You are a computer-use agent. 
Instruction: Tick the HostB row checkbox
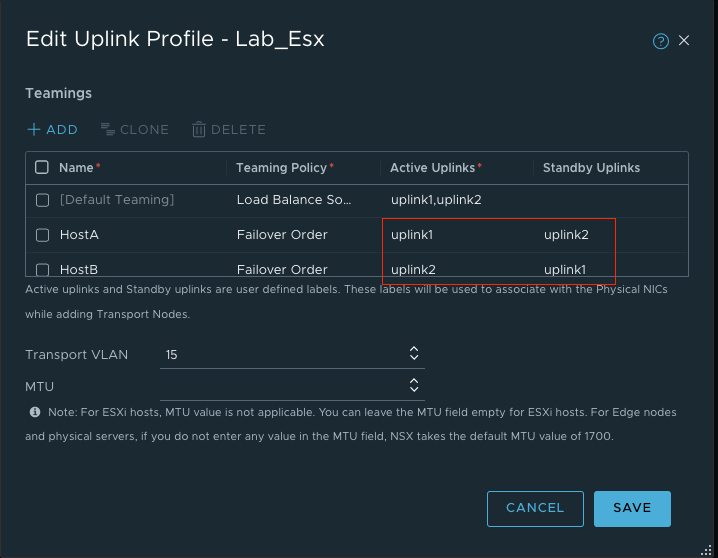click(42, 269)
